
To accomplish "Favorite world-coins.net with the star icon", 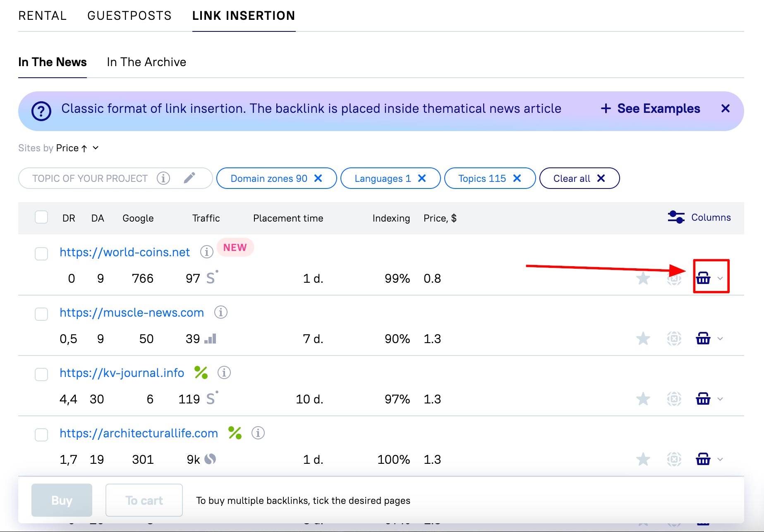I will pyautogui.click(x=643, y=278).
